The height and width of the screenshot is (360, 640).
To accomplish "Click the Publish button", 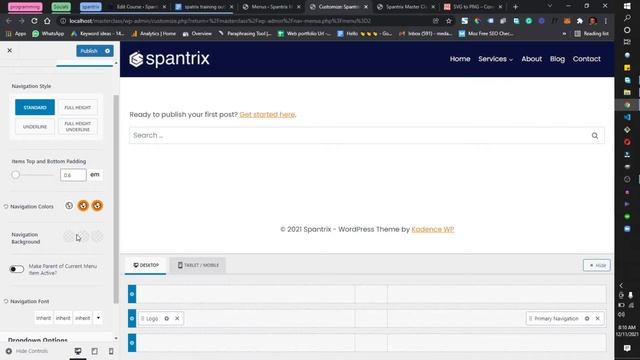I will [89, 51].
